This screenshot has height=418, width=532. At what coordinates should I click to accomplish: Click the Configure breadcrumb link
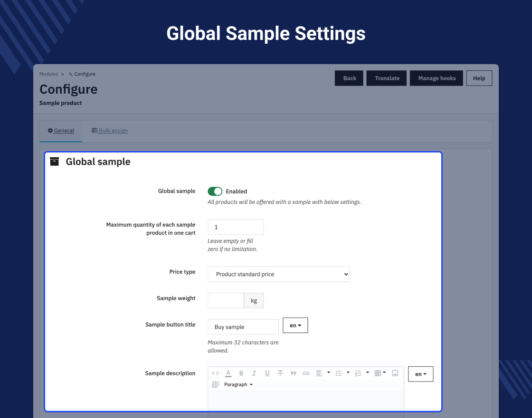point(85,74)
